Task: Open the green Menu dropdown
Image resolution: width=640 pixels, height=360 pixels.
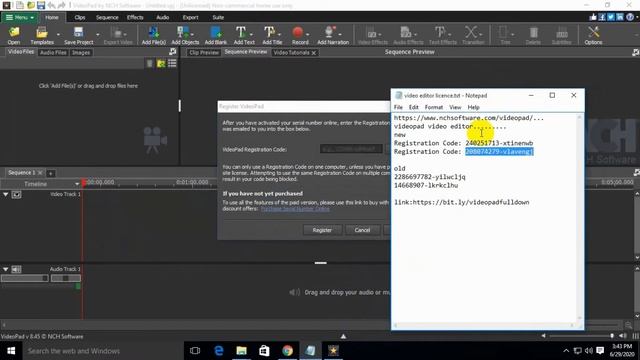Action: tap(19, 18)
